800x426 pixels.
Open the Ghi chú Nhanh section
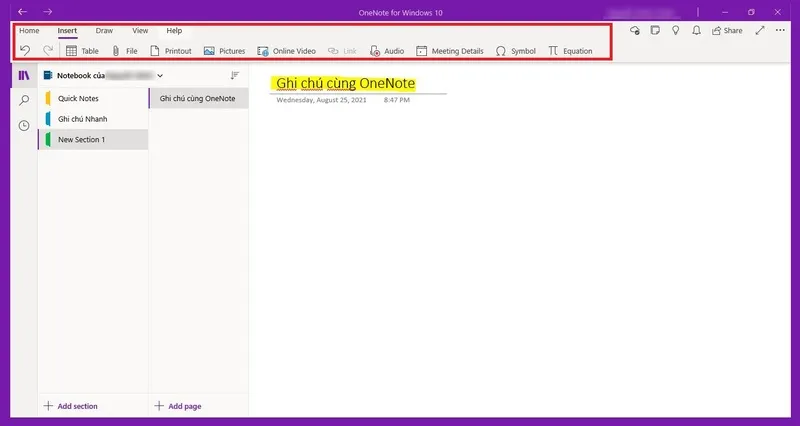(93, 119)
